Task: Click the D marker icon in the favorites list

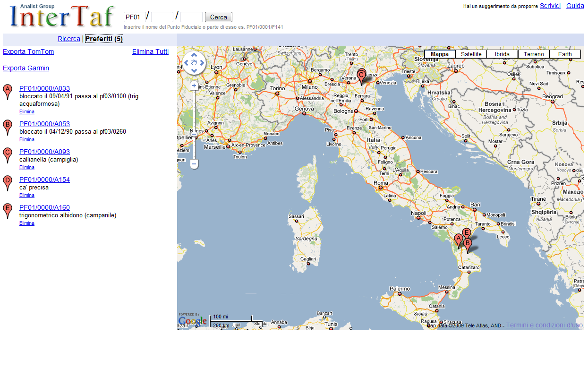Action: tap(7, 183)
